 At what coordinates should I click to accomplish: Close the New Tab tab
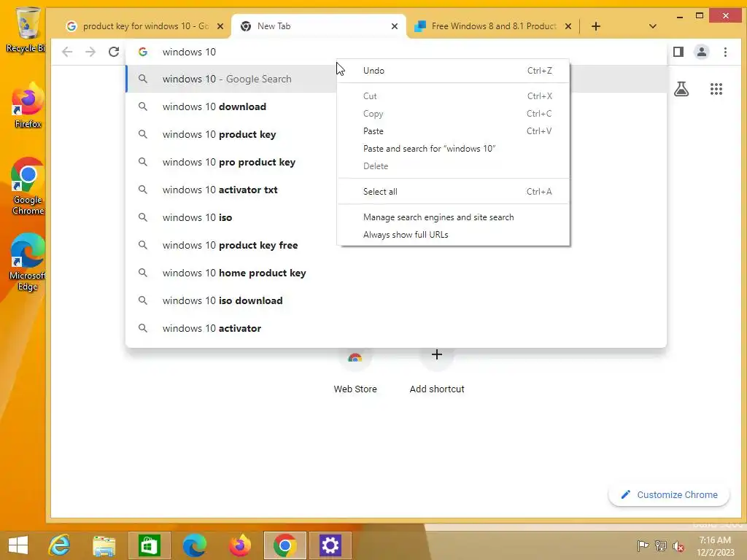[395, 26]
